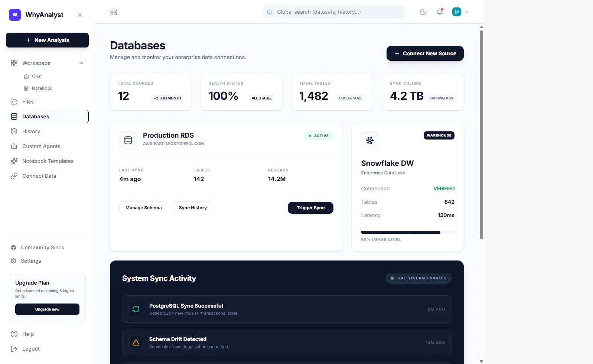Open PostgreSQL Sync Successful activity entry
This screenshot has width=593, height=364.
(287, 309)
